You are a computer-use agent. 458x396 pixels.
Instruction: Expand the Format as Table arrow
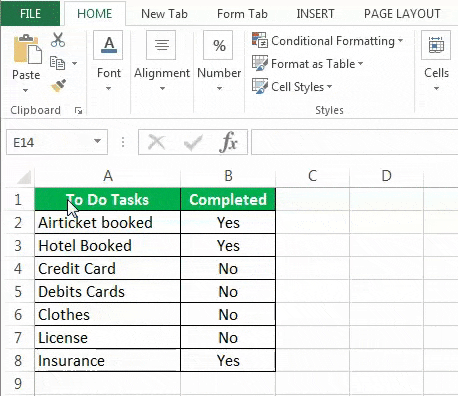[360, 63]
